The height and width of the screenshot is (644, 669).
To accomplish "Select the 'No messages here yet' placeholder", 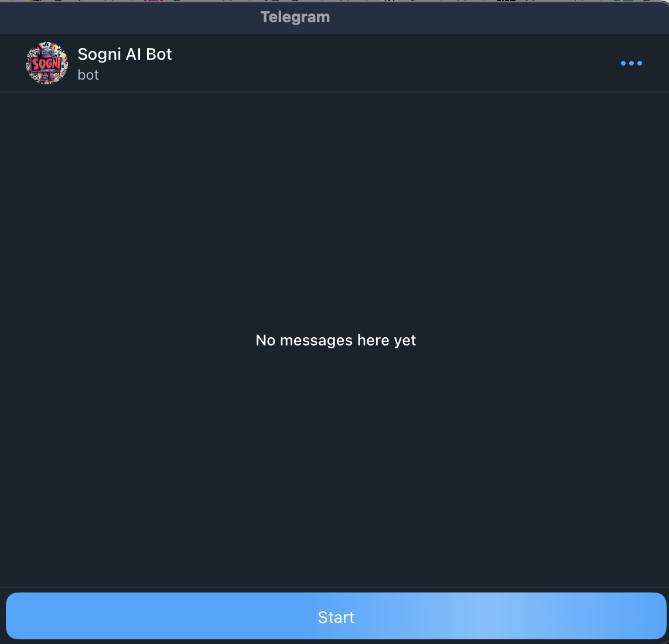I will (x=336, y=340).
